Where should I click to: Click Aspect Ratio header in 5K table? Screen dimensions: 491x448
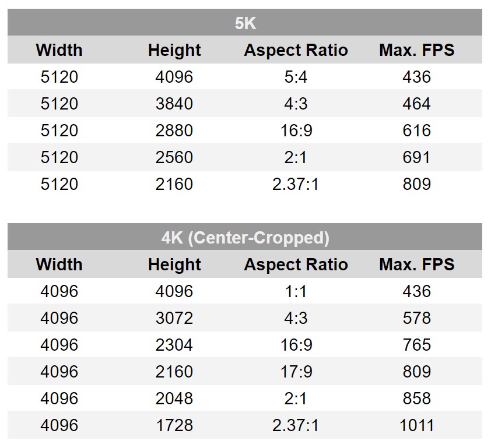pos(296,50)
